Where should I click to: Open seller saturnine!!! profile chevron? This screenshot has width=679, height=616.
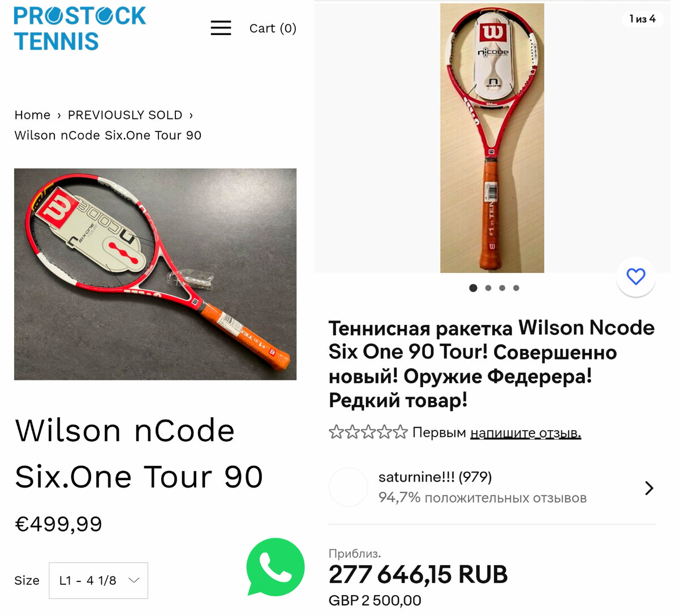pyautogui.click(x=649, y=488)
